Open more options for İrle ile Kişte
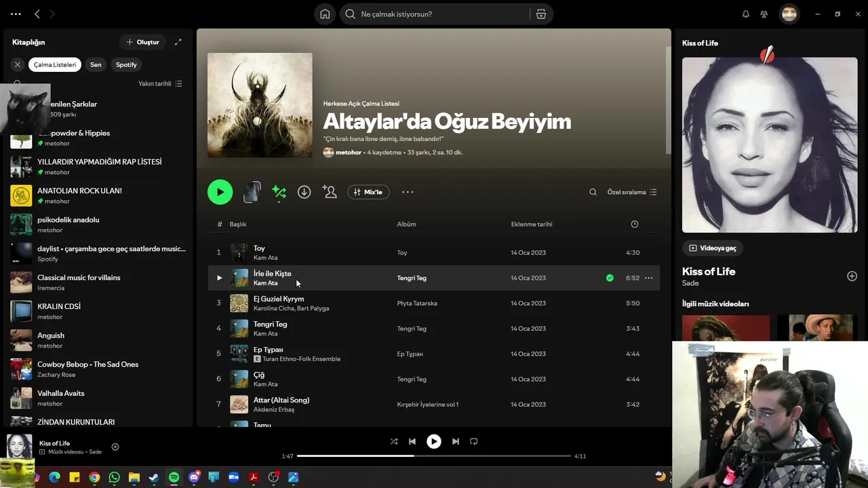 (648, 278)
